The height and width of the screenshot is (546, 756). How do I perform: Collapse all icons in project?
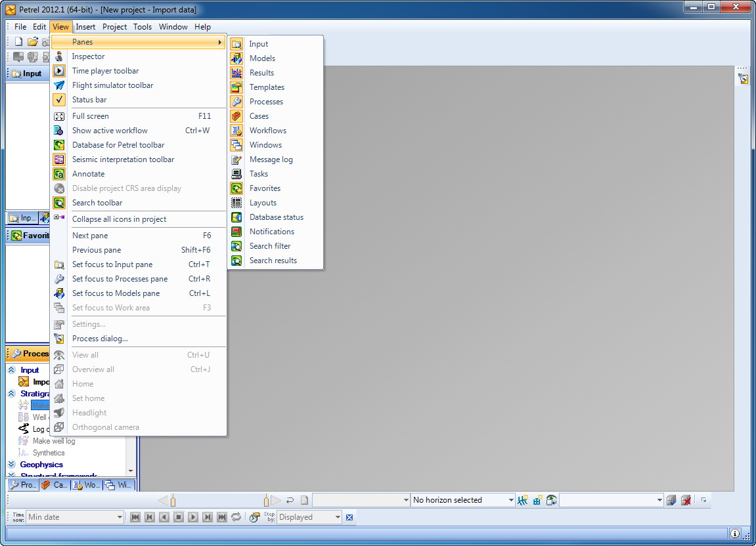point(139,219)
